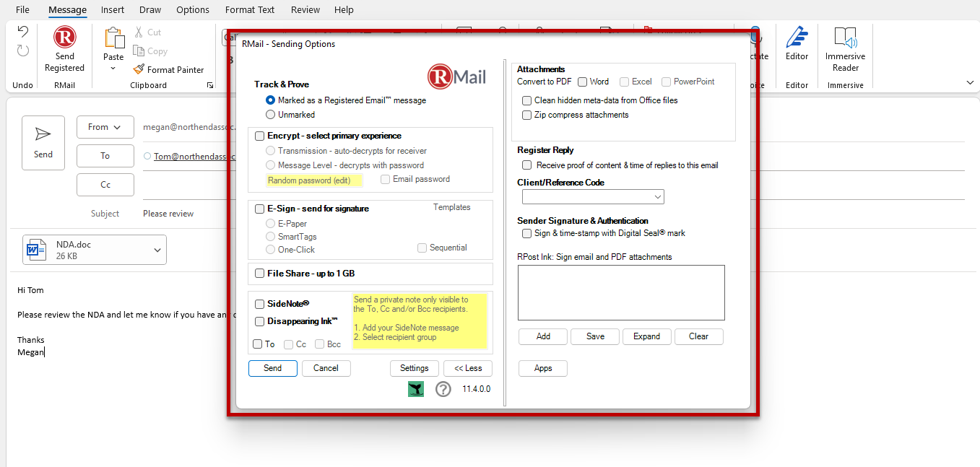Image resolution: width=980 pixels, height=467 pixels.
Task: Open the From dropdown
Action: click(105, 127)
